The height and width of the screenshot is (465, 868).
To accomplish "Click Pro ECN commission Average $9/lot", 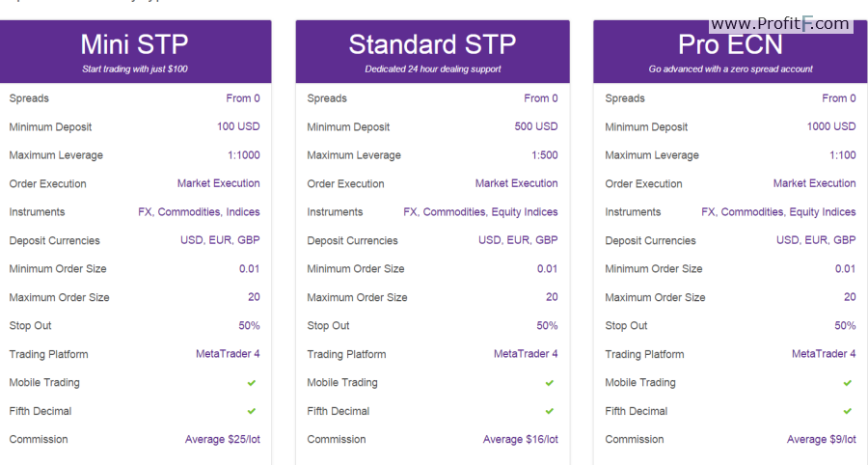I will [x=822, y=439].
